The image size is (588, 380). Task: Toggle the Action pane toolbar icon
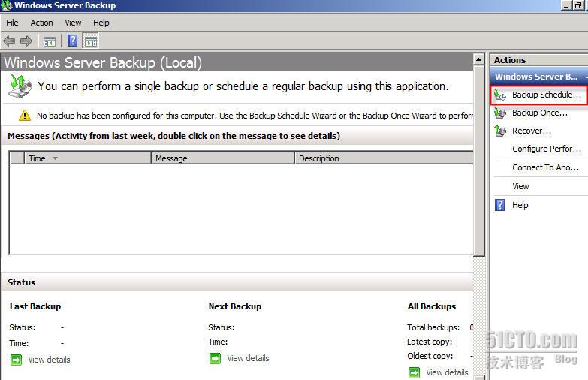91,41
